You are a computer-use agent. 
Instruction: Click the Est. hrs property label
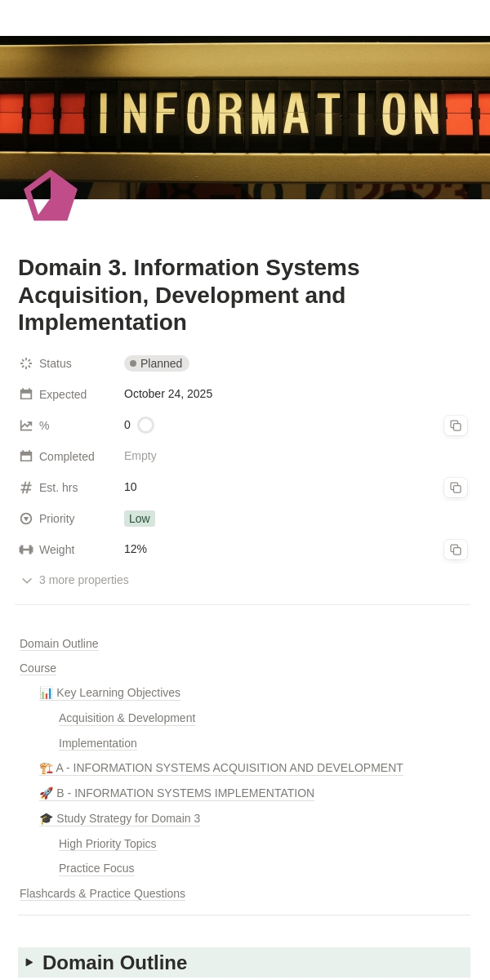tap(59, 488)
